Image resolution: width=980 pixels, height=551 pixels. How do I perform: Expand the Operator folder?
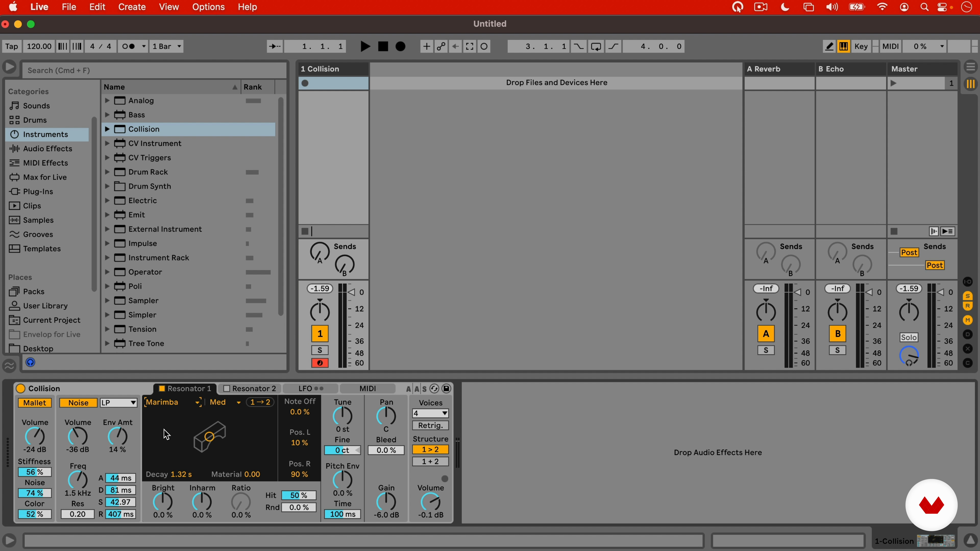107,272
